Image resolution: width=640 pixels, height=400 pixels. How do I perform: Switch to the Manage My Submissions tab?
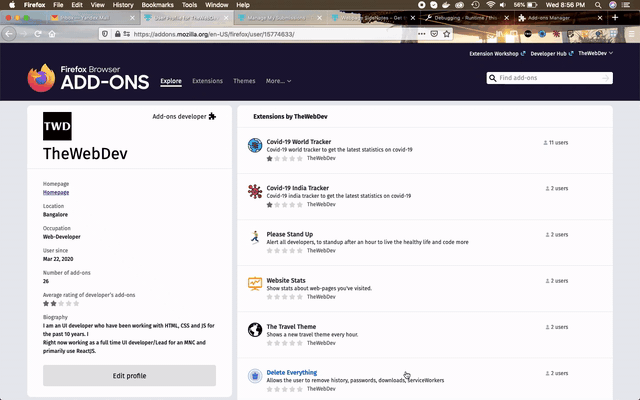tap(279, 18)
